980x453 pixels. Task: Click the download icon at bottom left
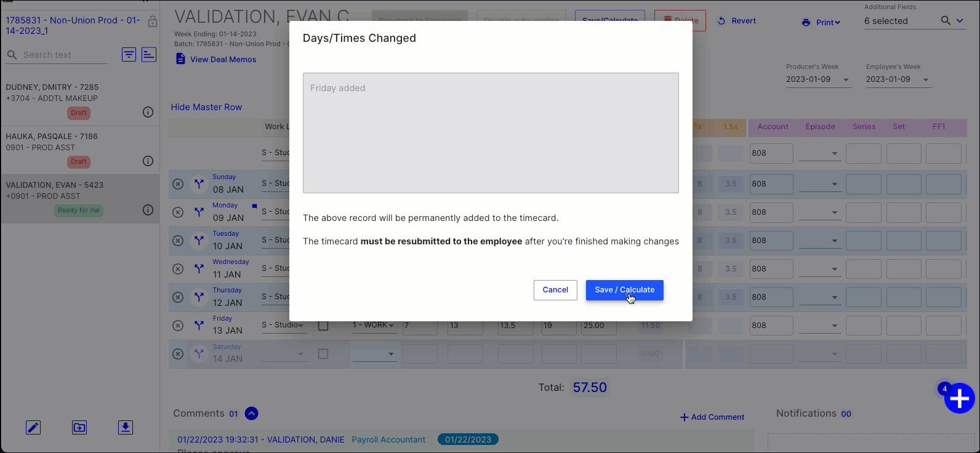pyautogui.click(x=126, y=427)
